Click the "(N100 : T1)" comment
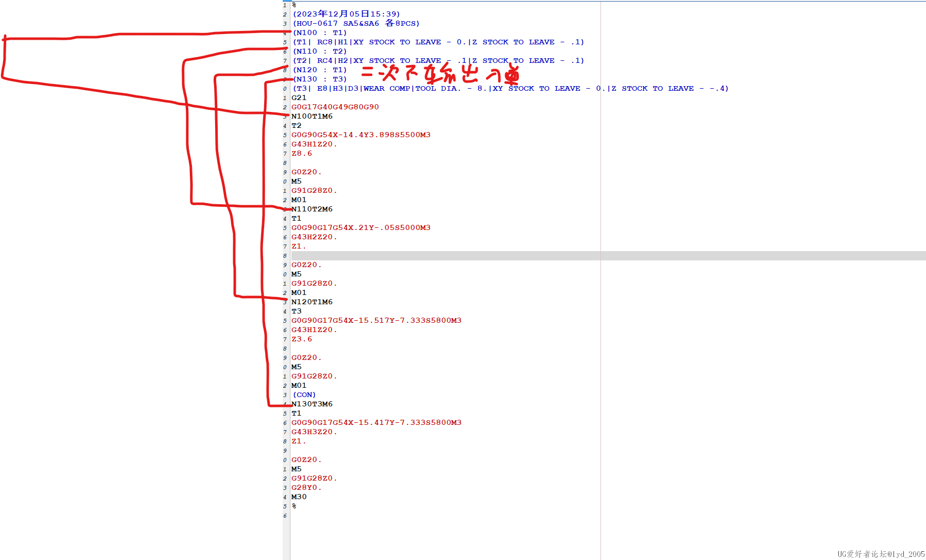 320,32
